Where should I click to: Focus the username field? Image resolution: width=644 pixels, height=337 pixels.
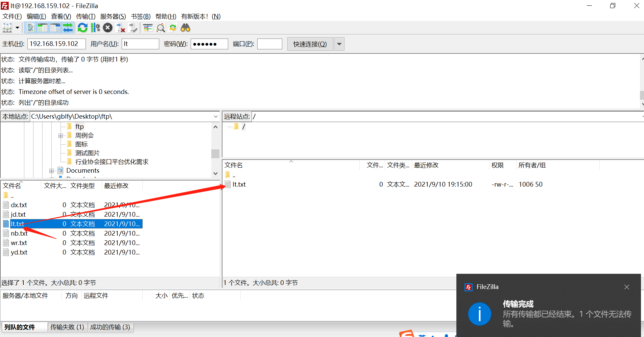click(140, 44)
